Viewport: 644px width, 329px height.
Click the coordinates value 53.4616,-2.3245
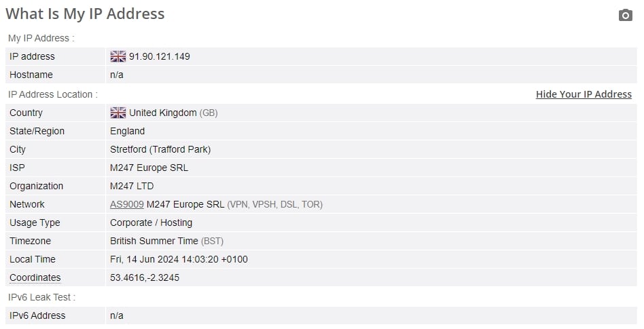coord(145,277)
